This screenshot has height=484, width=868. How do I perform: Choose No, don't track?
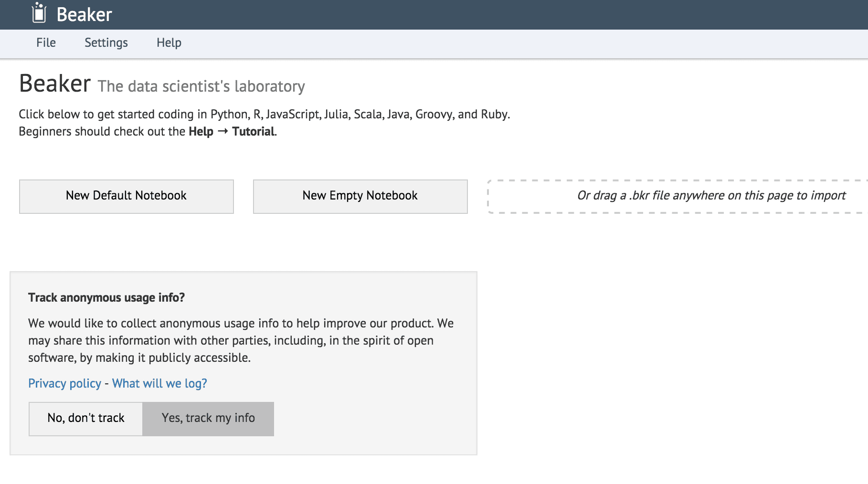tap(86, 419)
